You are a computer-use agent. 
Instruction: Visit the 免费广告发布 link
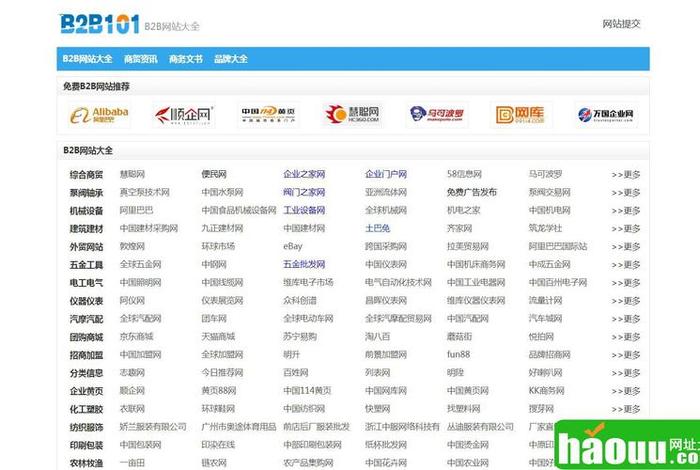tap(471, 192)
